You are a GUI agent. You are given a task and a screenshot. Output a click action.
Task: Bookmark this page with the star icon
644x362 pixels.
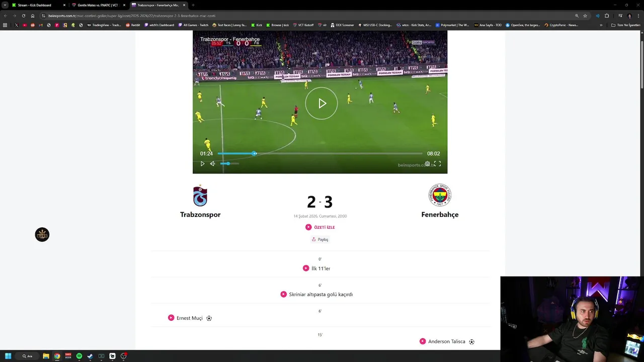585,16
